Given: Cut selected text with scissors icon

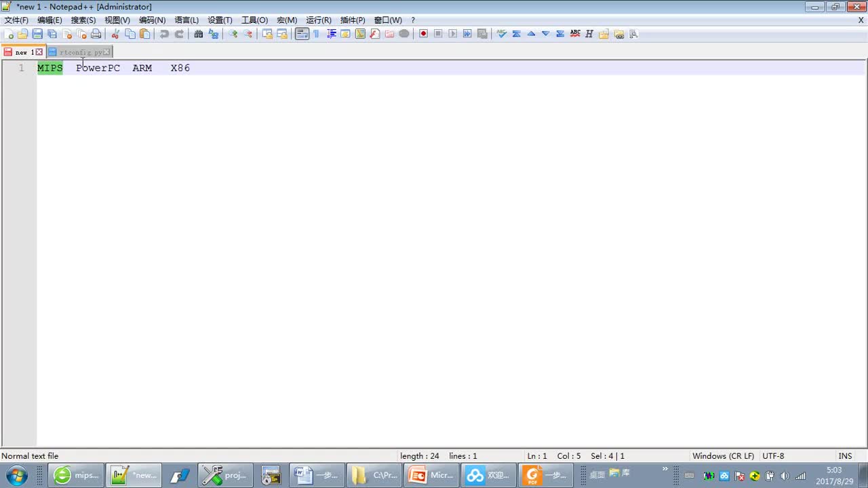Looking at the screenshot, I should [x=115, y=34].
